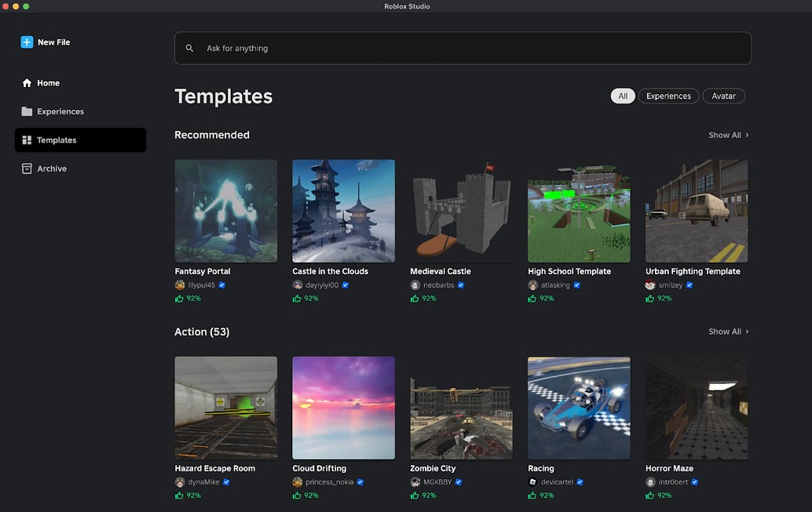Click the New File plus icon
This screenshot has height=512, width=812.
[x=26, y=42]
